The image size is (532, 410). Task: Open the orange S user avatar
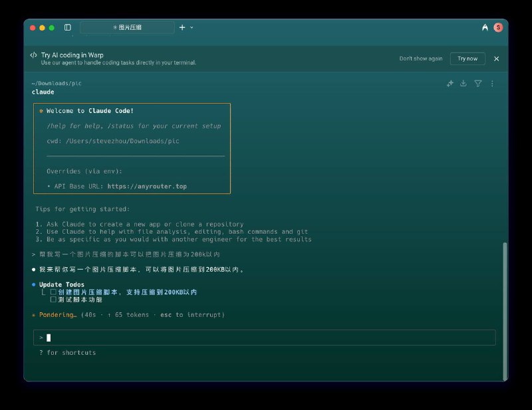[x=498, y=27]
